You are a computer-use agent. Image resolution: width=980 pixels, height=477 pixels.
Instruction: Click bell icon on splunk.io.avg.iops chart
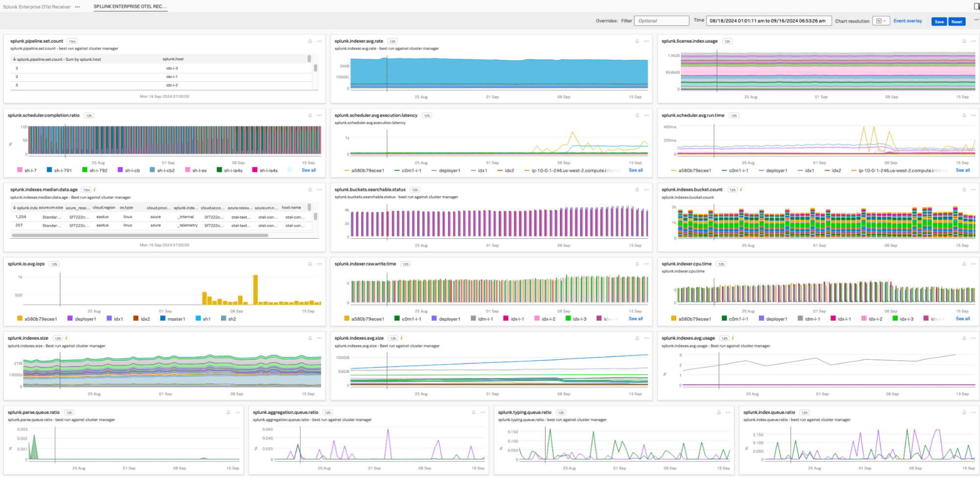tap(310, 264)
